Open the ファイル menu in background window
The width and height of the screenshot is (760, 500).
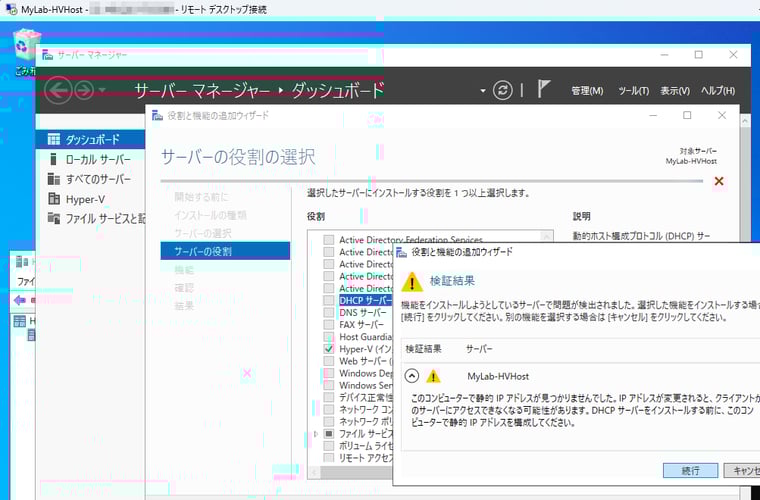(25, 281)
